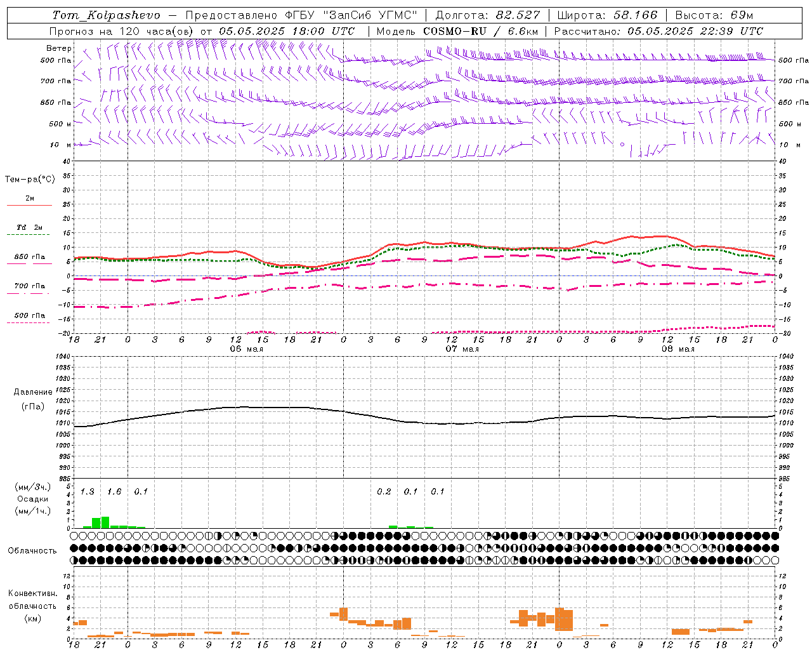
Task: Click the (мм/1ч.) precipitation unit label
Action: click(x=33, y=511)
